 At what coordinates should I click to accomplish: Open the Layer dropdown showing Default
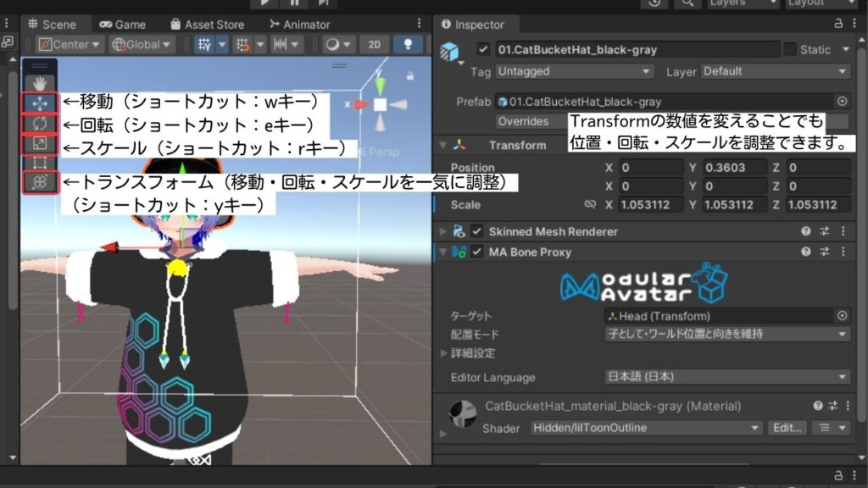click(x=775, y=71)
